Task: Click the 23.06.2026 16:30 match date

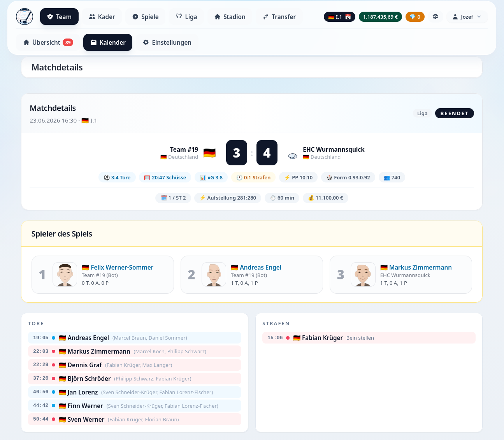Action: 53,121
